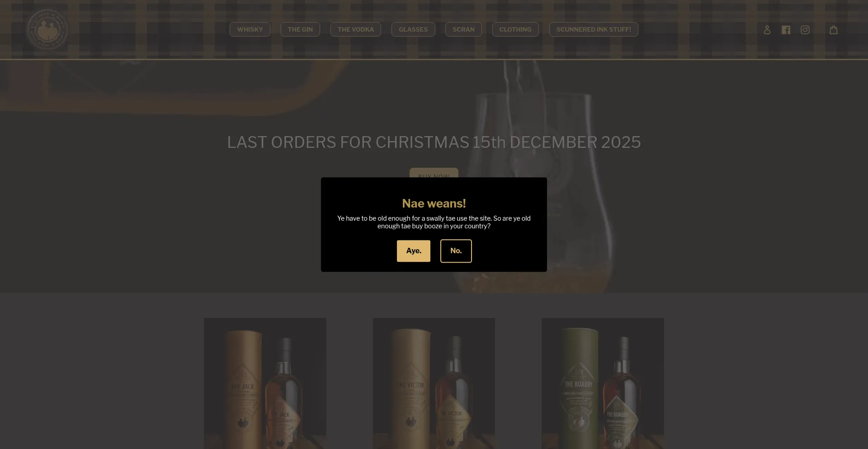Select The Vodka navigation item

point(356,29)
